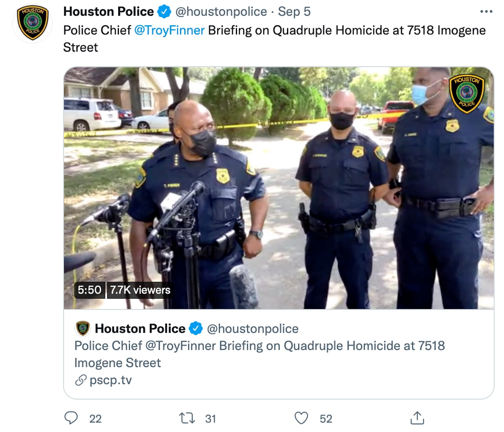Click the small badge avatar in link card
Viewport: 504px width, 432px height.
83,328
